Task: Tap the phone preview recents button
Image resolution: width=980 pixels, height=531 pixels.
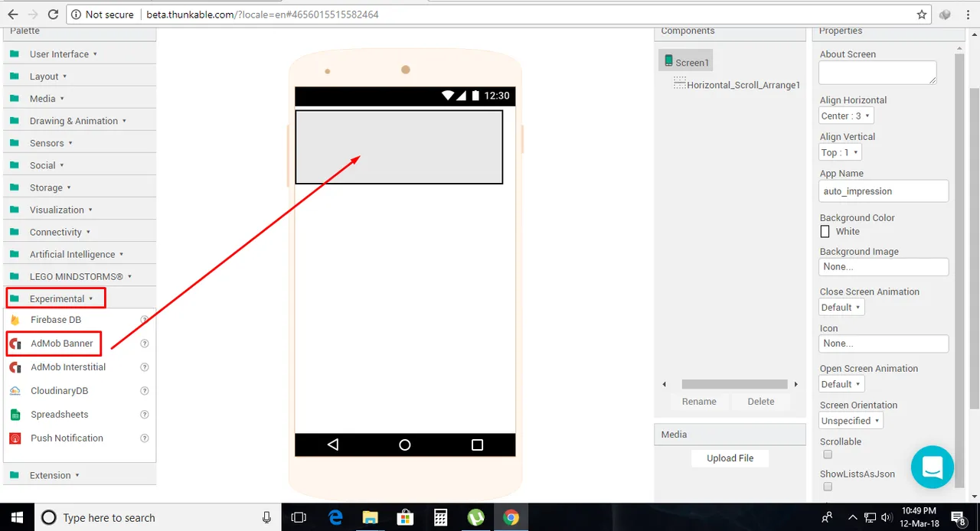Action: (x=477, y=445)
